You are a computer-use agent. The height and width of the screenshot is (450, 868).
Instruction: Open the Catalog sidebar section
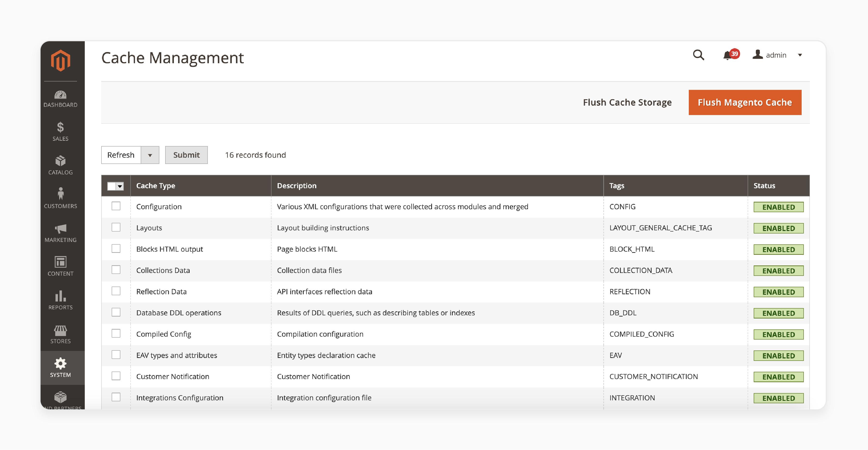pyautogui.click(x=61, y=165)
